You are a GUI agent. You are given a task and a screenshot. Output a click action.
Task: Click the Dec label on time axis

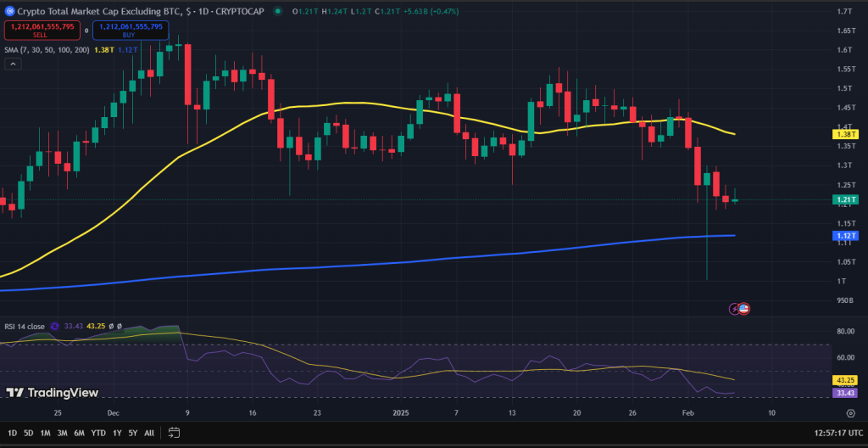tap(114, 413)
